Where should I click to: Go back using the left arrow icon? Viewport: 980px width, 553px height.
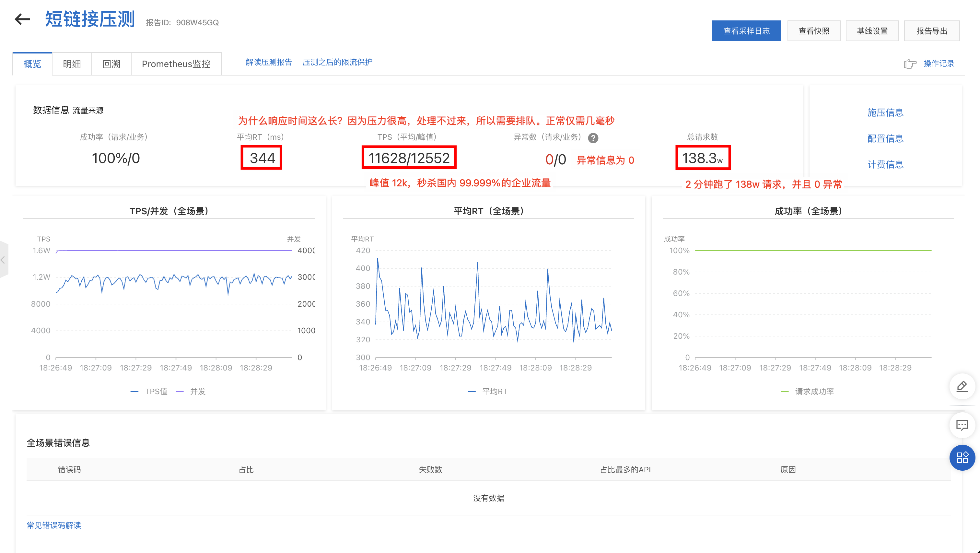pos(22,19)
